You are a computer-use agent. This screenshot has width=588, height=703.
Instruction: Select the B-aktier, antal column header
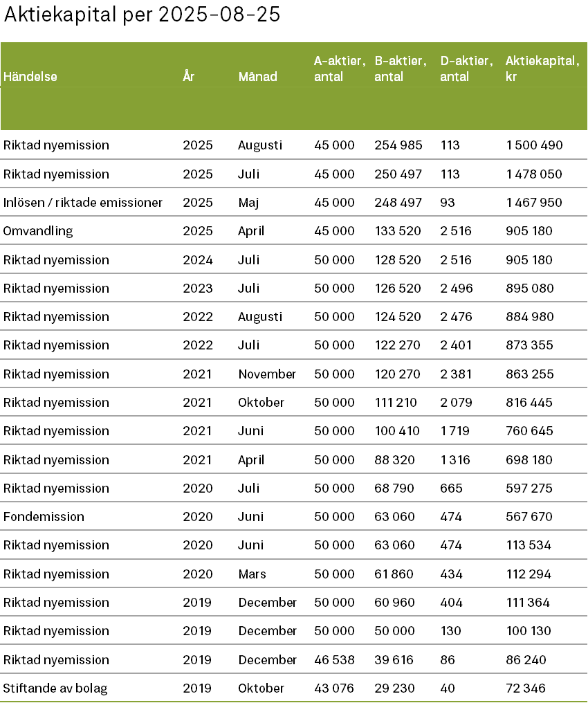401,69
